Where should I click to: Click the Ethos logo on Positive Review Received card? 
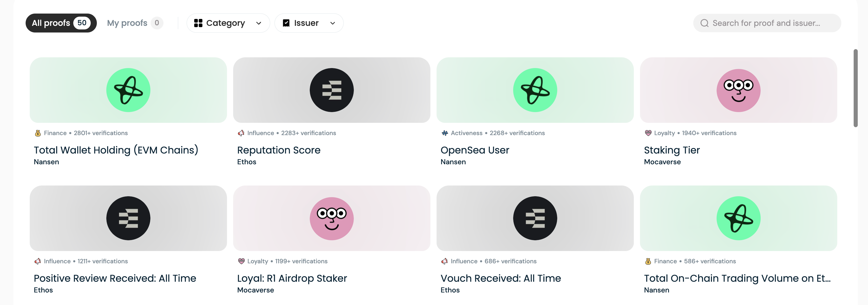[x=128, y=218]
